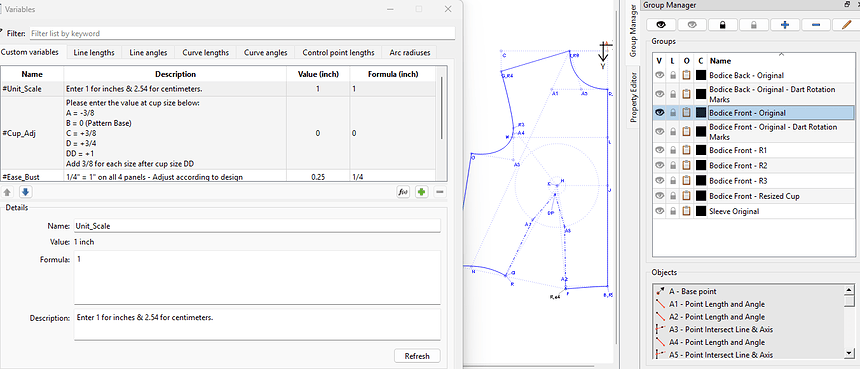Viewport: 860px width, 369px height.
Task: Hide all groups using the greyed eye button
Action: pos(692,24)
